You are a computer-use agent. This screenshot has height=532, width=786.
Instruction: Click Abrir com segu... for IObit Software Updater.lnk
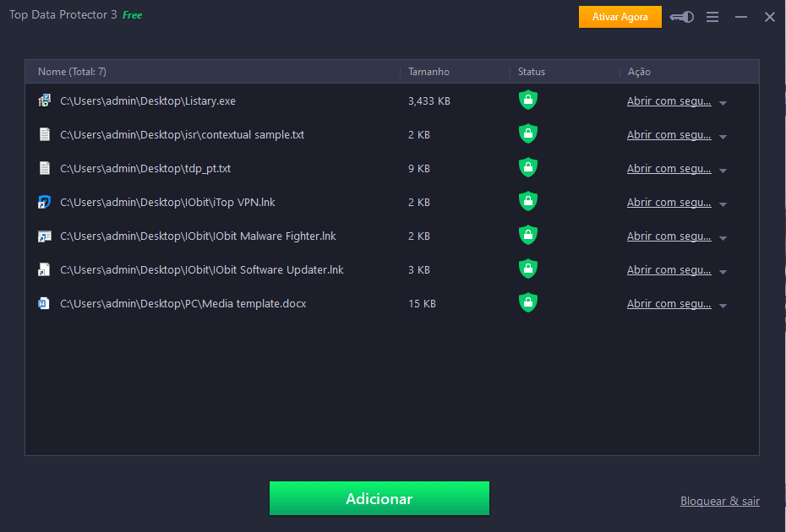669,270
